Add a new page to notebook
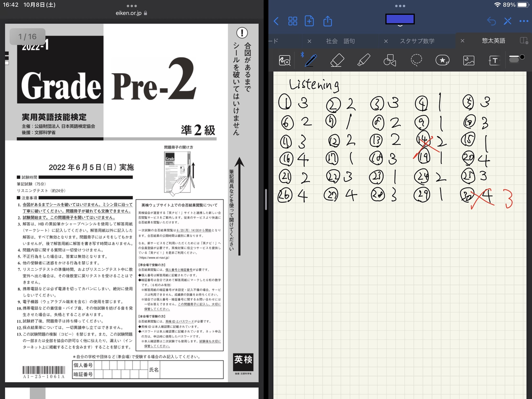Screen dimensions: 532x399 click(309, 21)
